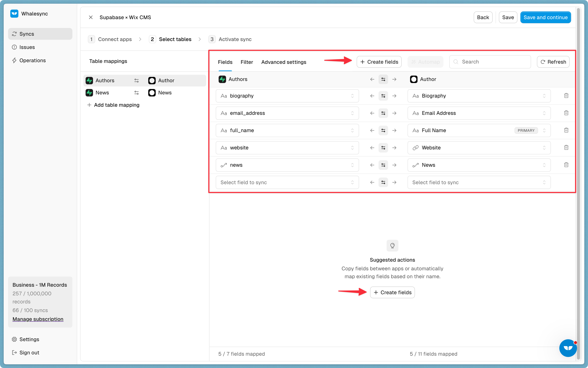Open the empty right Select field to sync dropdown

point(479,182)
